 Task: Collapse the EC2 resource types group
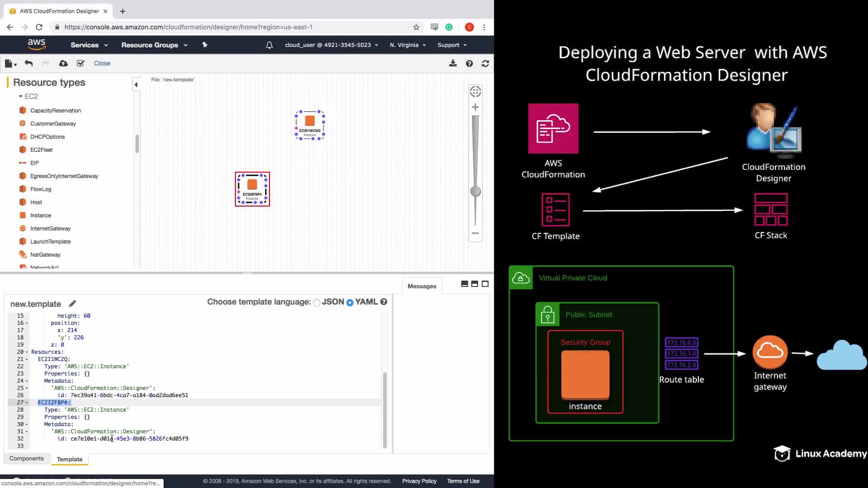pyautogui.click(x=20, y=96)
